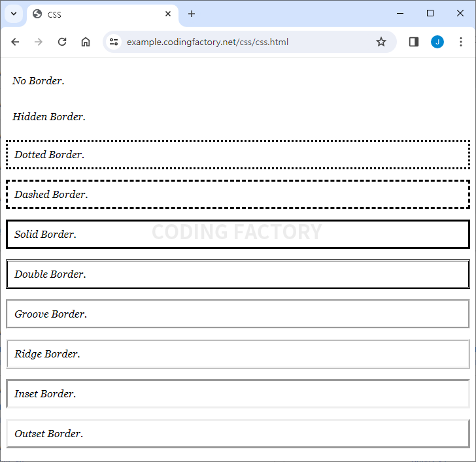Bookmark this page with the star
Viewport: 476px width, 462px height.
(x=381, y=42)
